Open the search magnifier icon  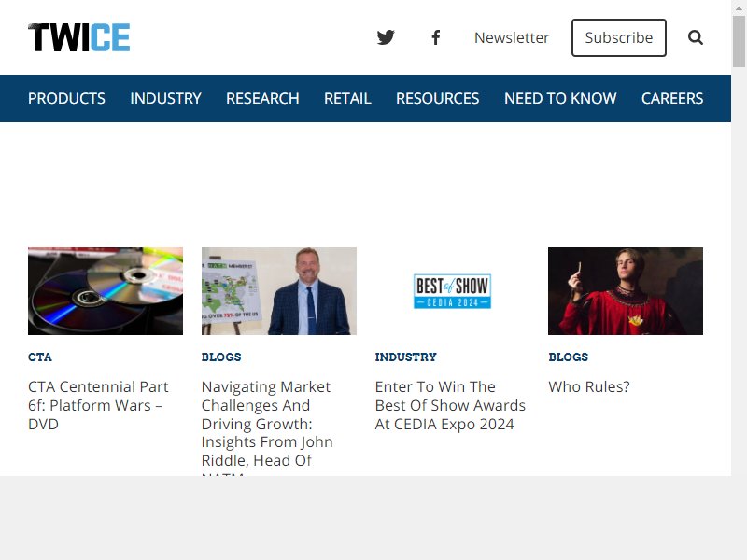pyautogui.click(x=696, y=37)
